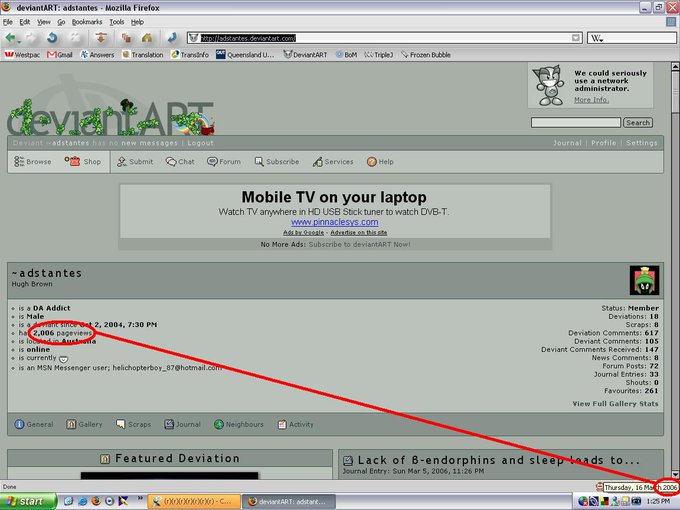Visit www.pinnaclesys.com ad link
Image resolution: width=680 pixels, height=510 pixels.
(334, 222)
